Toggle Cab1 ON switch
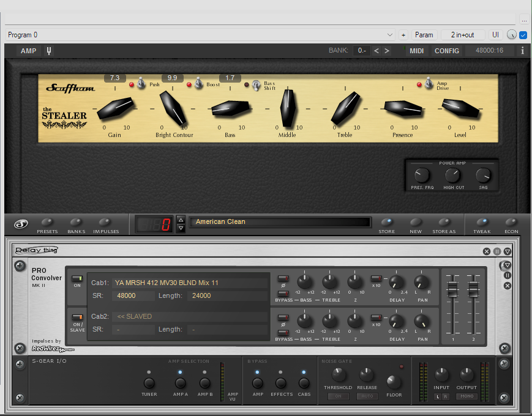The image size is (532, 416). pos(77,278)
